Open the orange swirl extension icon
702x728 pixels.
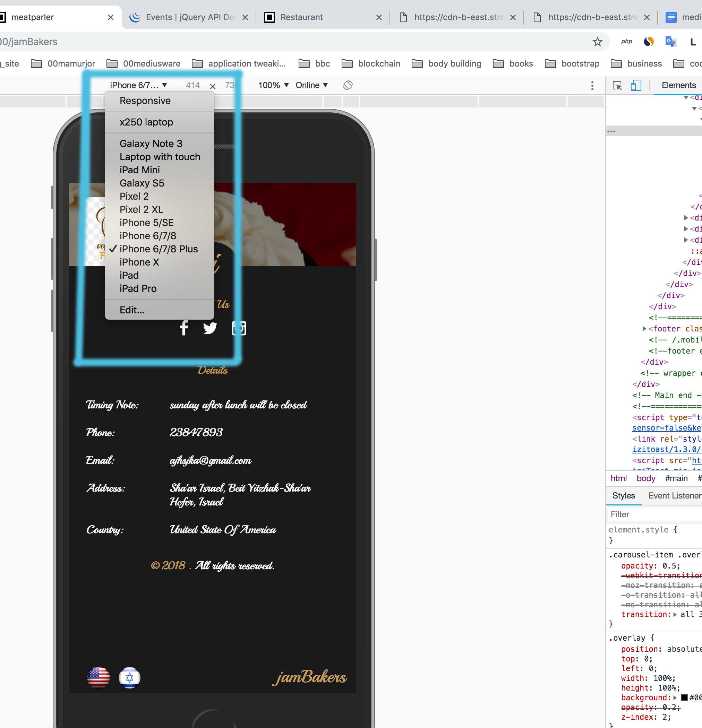(x=649, y=42)
